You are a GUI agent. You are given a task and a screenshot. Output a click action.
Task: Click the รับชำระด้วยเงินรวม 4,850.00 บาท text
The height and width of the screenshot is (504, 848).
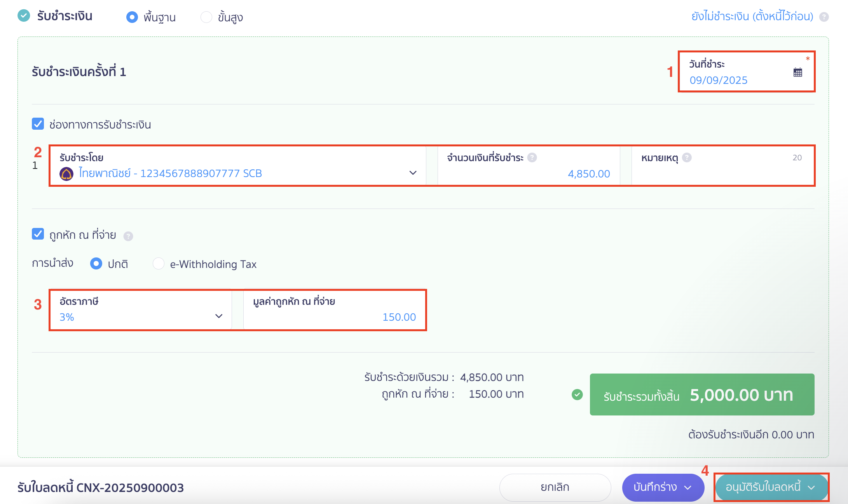point(444,377)
